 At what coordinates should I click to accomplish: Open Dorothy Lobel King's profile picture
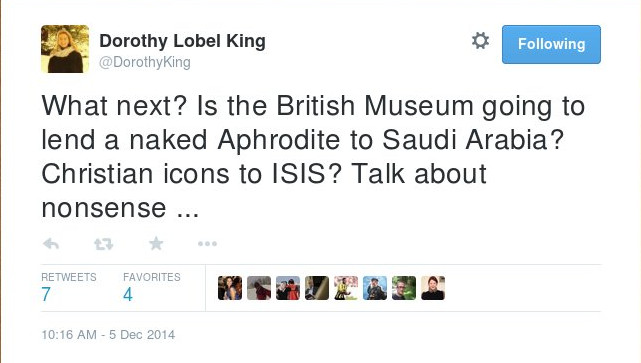tap(65, 49)
